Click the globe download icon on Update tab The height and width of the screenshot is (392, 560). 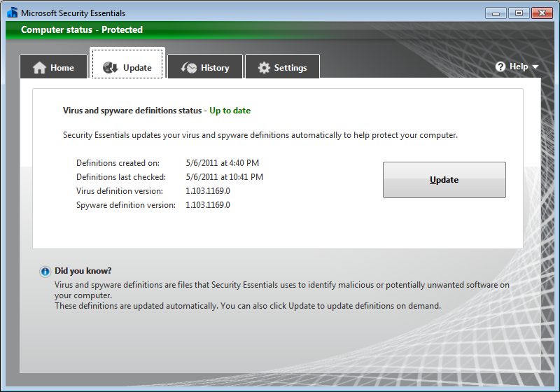110,68
